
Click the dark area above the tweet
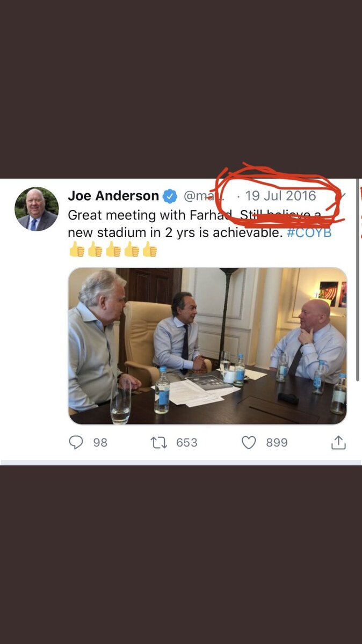coord(181,89)
